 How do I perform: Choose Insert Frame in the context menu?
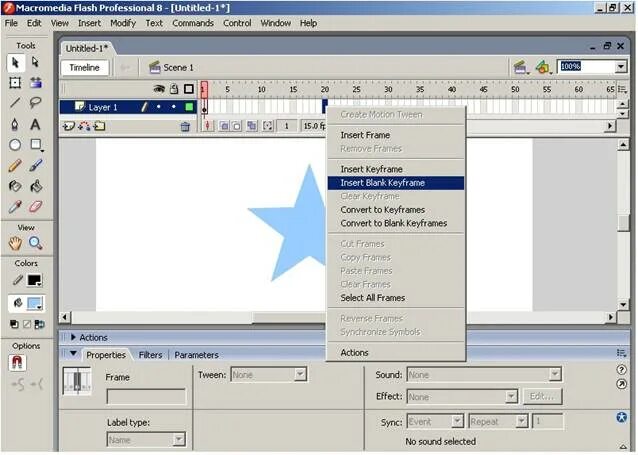[x=395, y=135]
